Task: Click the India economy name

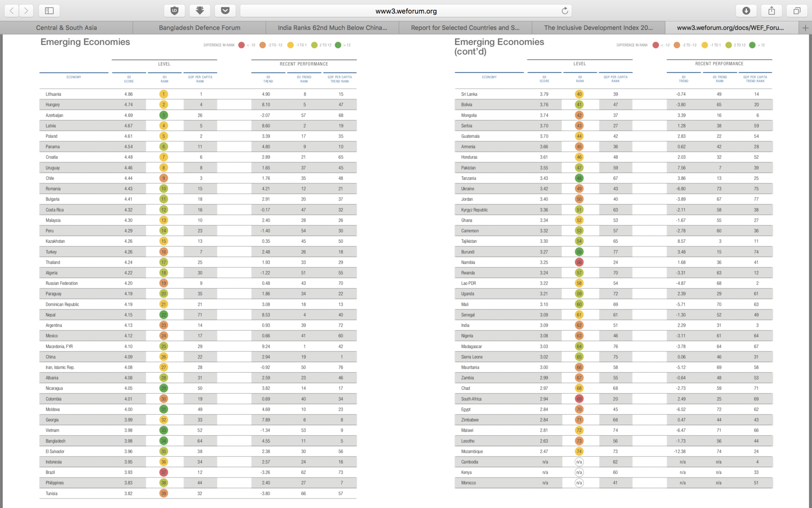Action: pos(465,325)
